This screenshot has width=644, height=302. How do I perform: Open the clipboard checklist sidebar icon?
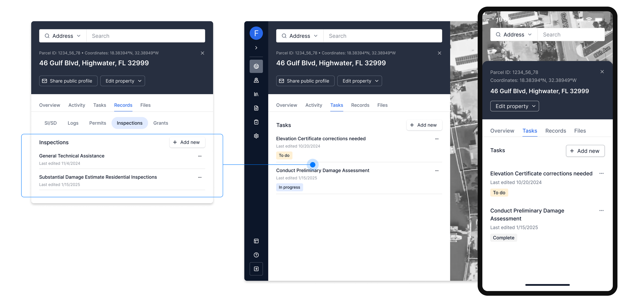256,122
